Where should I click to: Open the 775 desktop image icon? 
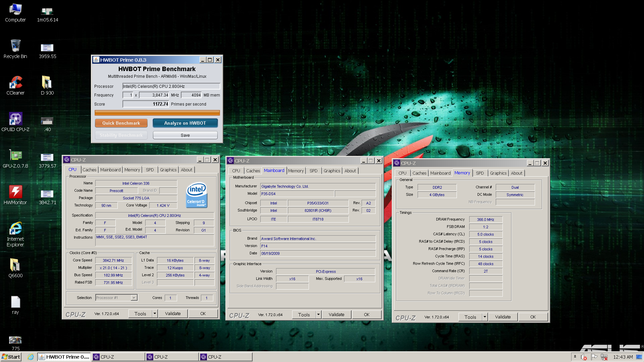click(x=15, y=344)
